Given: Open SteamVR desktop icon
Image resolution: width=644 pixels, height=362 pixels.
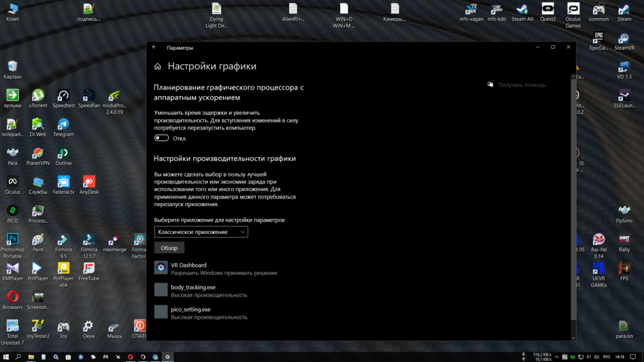Looking at the screenshot, I should (x=624, y=41).
